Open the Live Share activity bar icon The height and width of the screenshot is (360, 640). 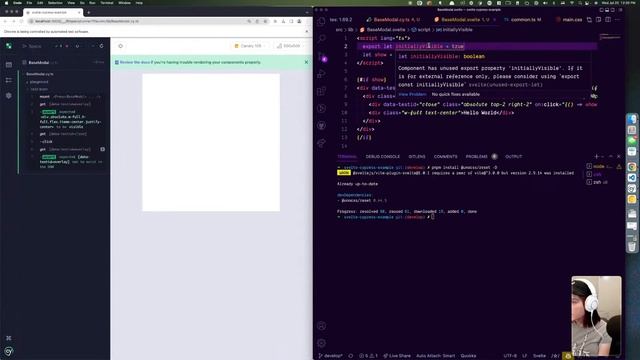[x=322, y=143]
